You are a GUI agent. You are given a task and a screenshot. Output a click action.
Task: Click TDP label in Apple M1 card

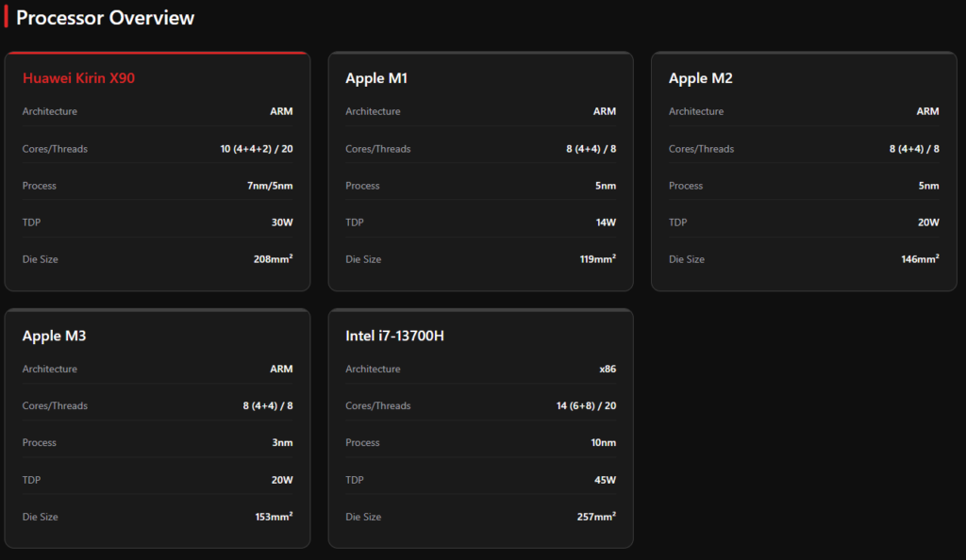click(355, 222)
